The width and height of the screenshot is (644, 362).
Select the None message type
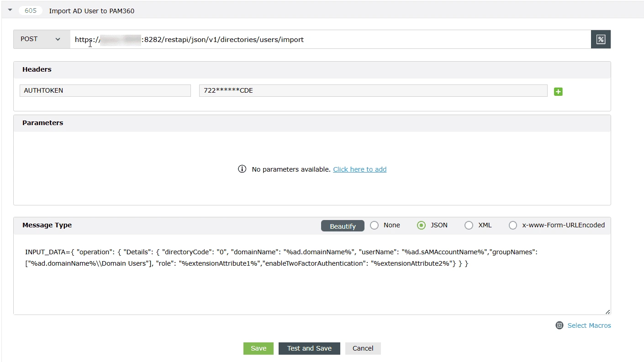click(374, 225)
